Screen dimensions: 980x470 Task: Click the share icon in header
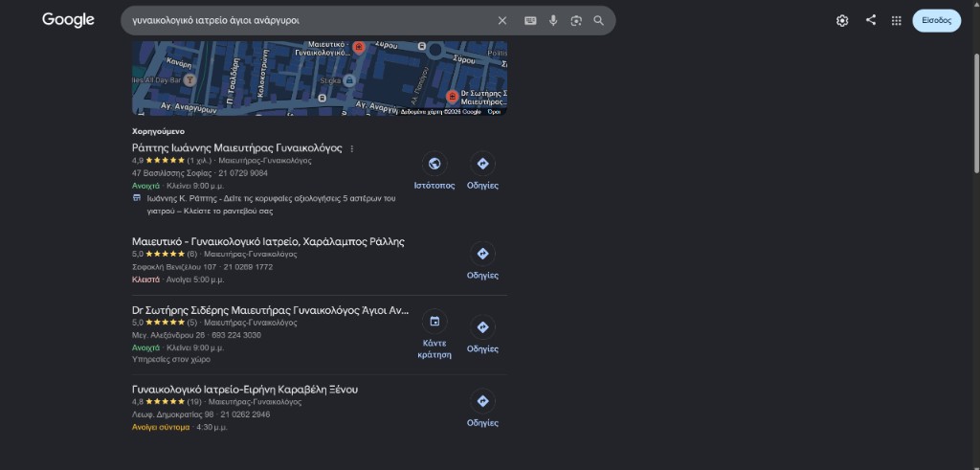point(871,20)
